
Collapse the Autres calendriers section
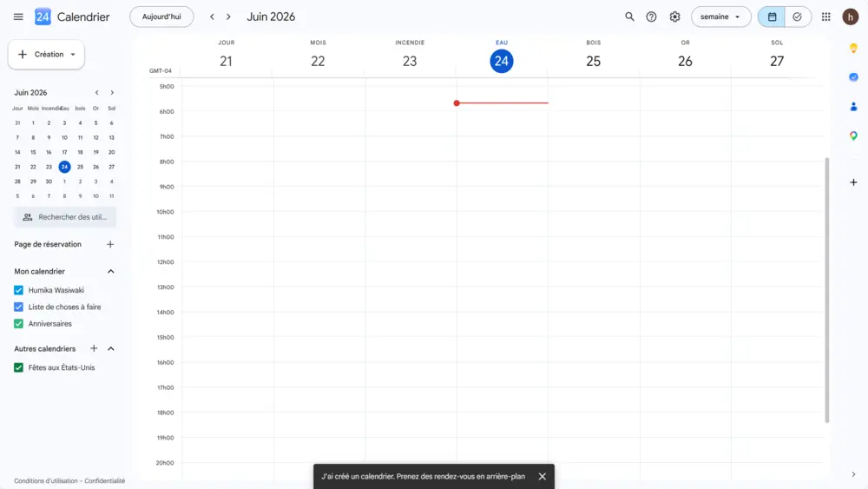[111, 348]
